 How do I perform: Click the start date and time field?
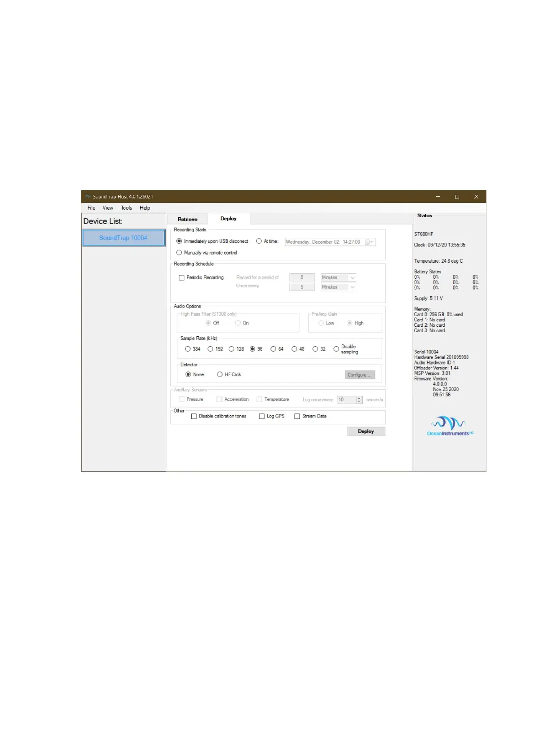(x=330, y=242)
